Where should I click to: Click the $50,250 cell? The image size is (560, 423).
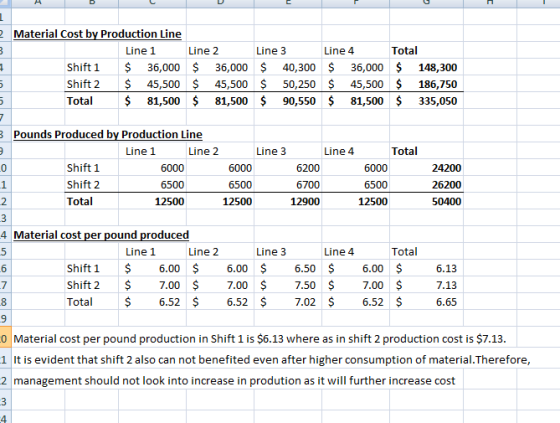click(288, 84)
